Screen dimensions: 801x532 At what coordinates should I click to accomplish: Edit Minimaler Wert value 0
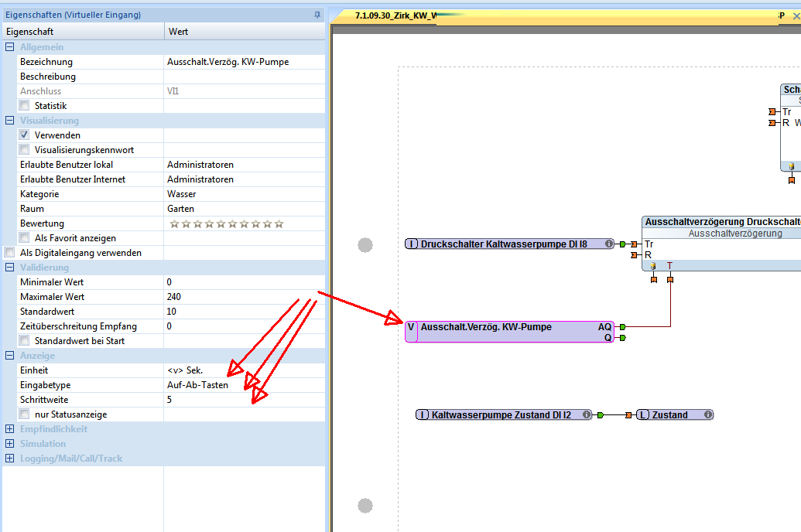tap(245, 281)
